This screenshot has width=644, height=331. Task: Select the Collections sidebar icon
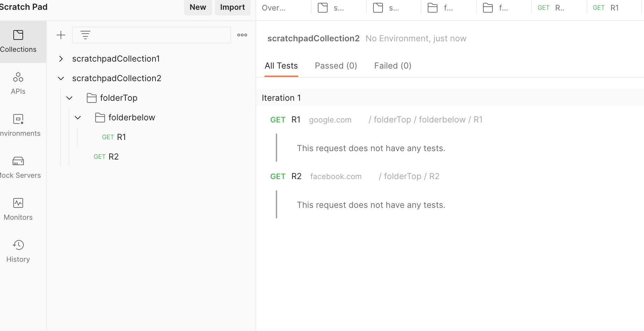[18, 41]
